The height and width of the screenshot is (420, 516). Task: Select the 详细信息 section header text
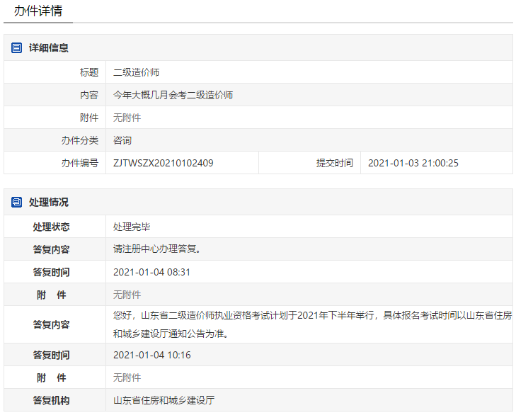tap(49, 48)
